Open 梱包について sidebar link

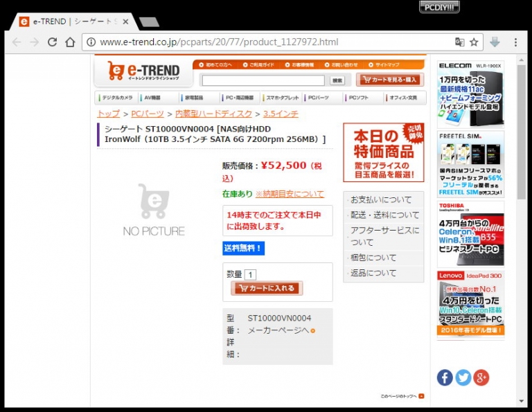click(x=373, y=258)
